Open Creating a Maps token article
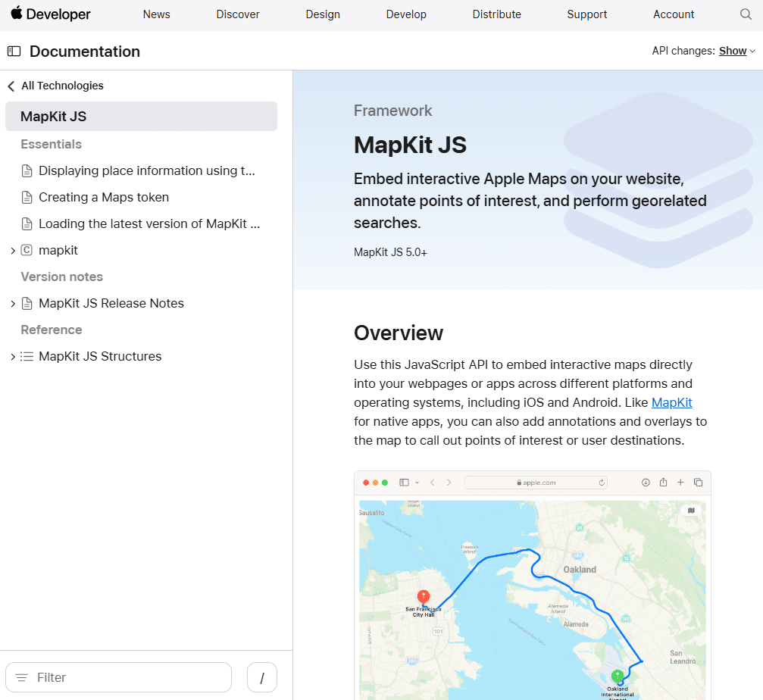This screenshot has width=763, height=700. click(x=104, y=198)
